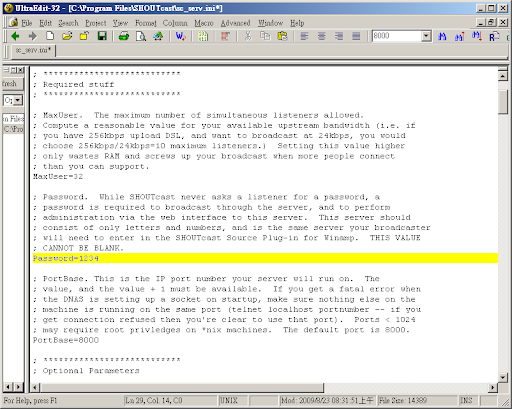512x409 pixels.
Task: Toggle hex edit mode icon
Action: [203, 36]
